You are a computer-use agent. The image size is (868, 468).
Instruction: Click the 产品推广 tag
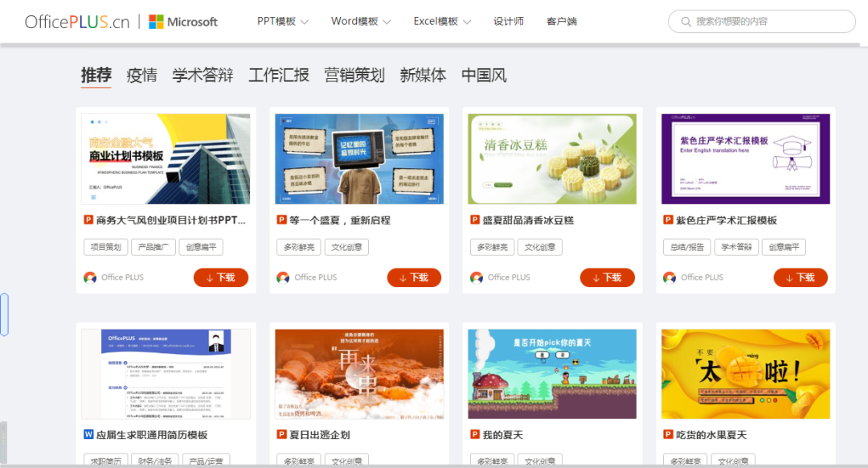(x=154, y=247)
